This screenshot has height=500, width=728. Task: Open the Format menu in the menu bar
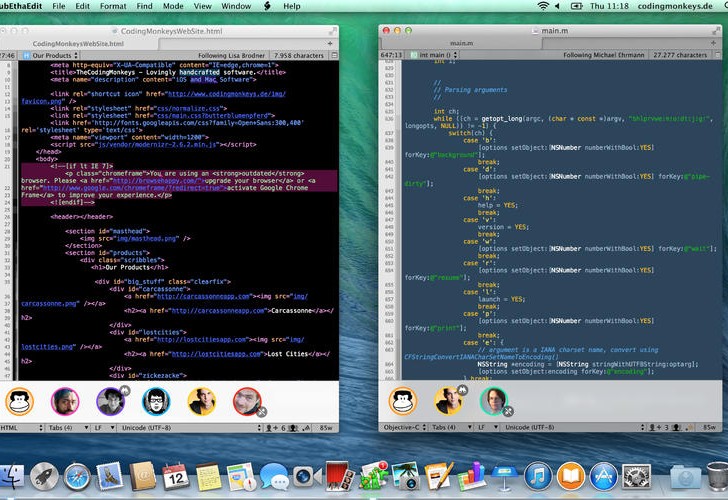pos(113,6)
